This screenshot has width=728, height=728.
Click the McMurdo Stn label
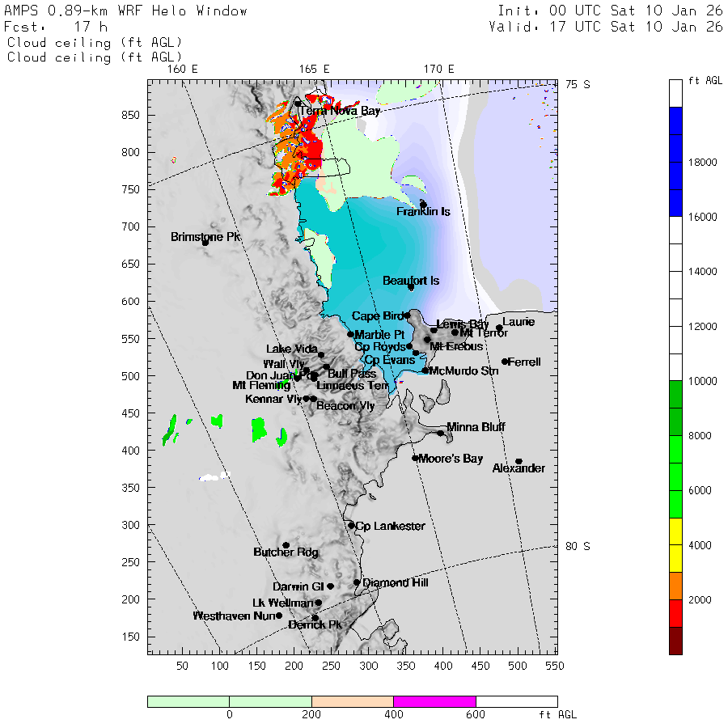463,371
